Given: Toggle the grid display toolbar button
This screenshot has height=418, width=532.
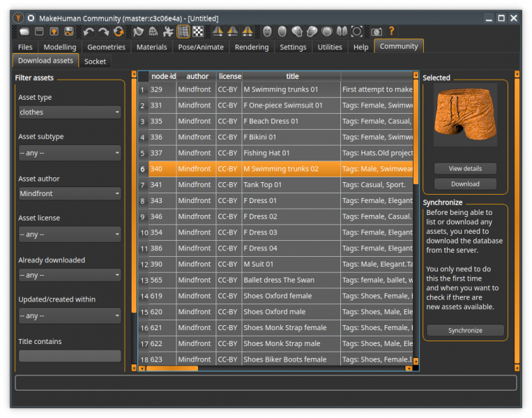Looking at the screenshot, I should click(x=183, y=31).
